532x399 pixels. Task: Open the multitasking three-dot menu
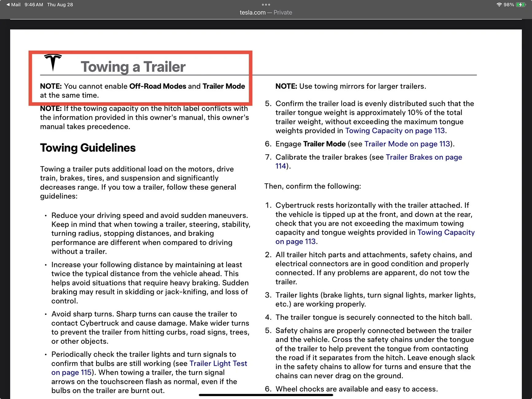point(266,5)
